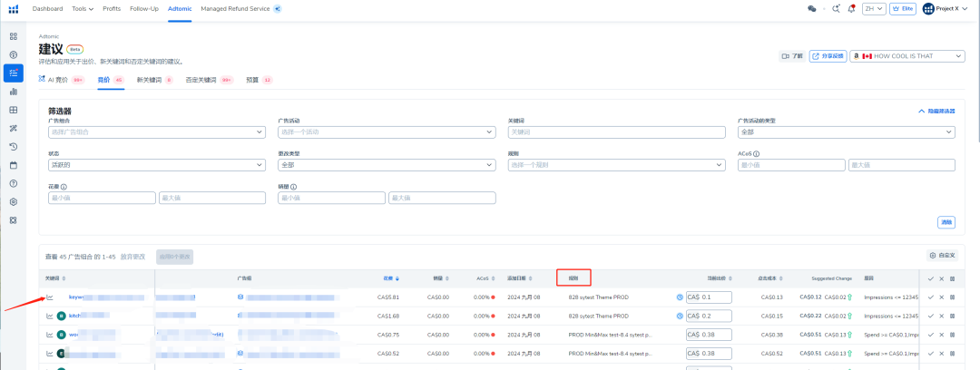Open the 规则 filter dropdown
Viewport: 980px width, 370px height.
click(x=617, y=165)
